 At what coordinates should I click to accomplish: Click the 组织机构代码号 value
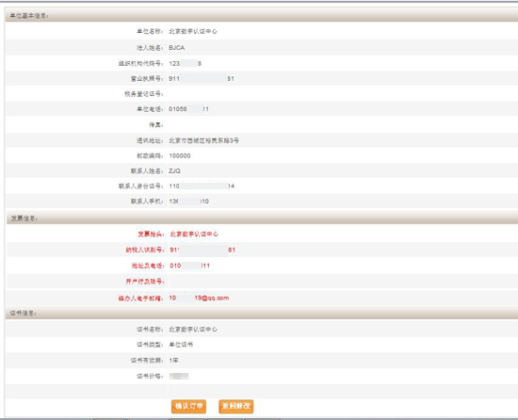tap(185, 63)
